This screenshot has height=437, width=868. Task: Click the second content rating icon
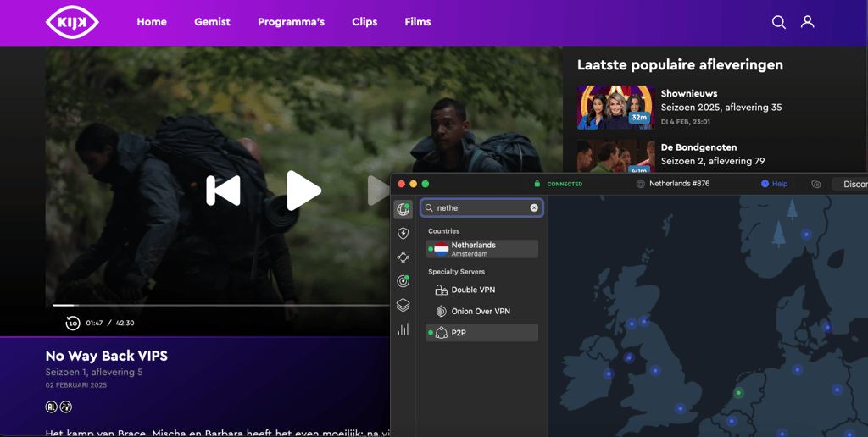[x=66, y=407]
